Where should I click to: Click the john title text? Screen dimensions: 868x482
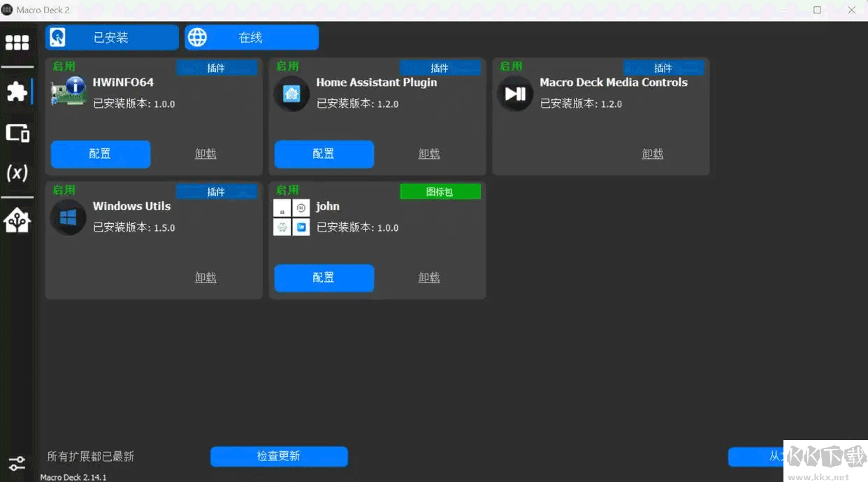328,206
